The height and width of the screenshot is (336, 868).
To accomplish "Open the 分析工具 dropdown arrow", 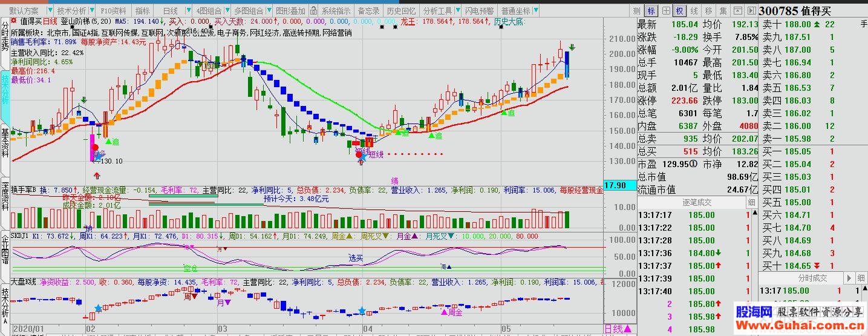I will (457, 11).
